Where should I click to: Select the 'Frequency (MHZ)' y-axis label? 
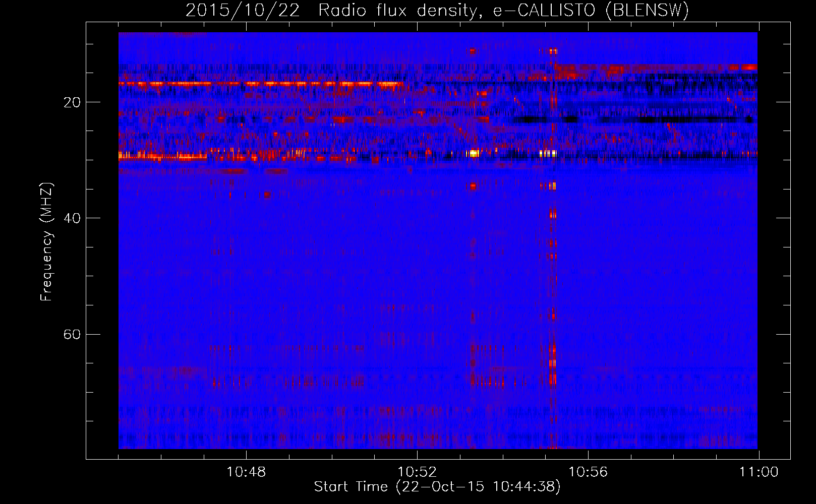pyautogui.click(x=46, y=242)
